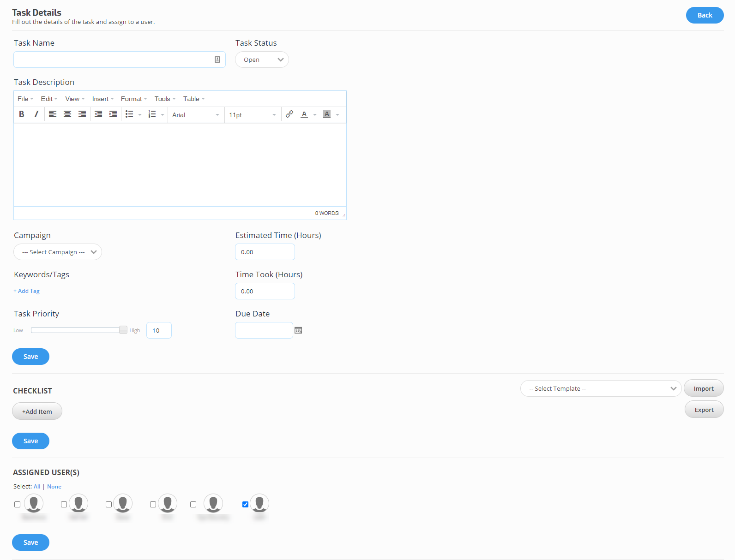Click Save under Assigned User(s)
The image size is (735, 560).
tap(30, 542)
